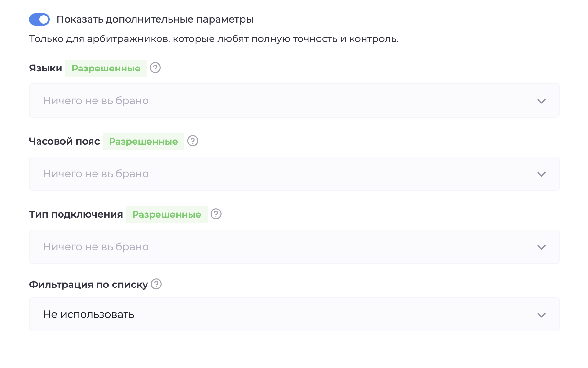The height and width of the screenshot is (368, 588).
Task: Click the Разрешенные label beside Часовой пояс
Action: tap(143, 141)
